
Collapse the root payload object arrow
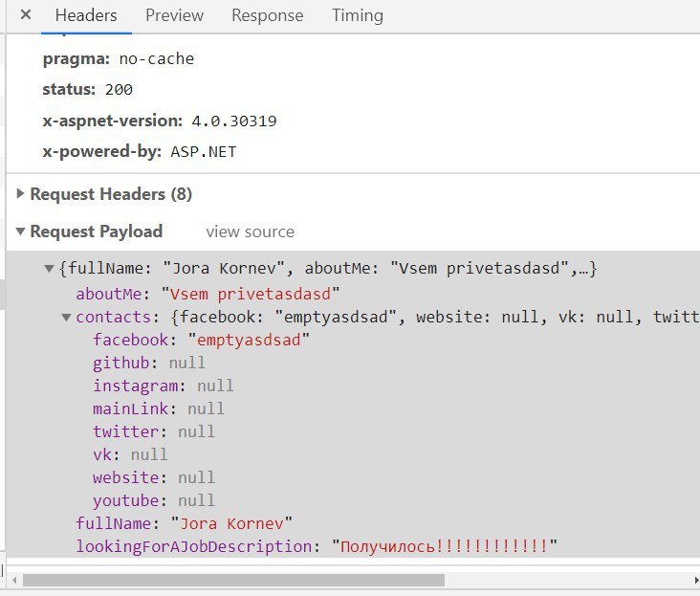click(x=50, y=270)
